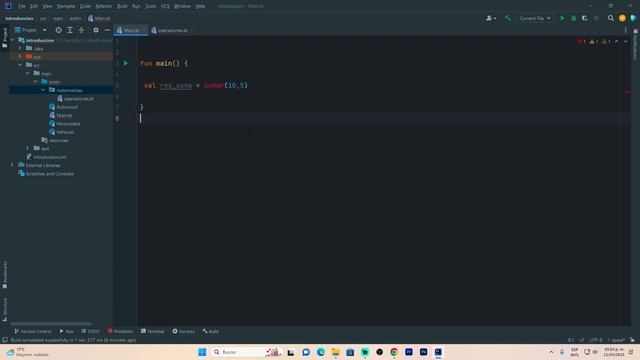Open the Notifications side panel

[x=636, y=45]
